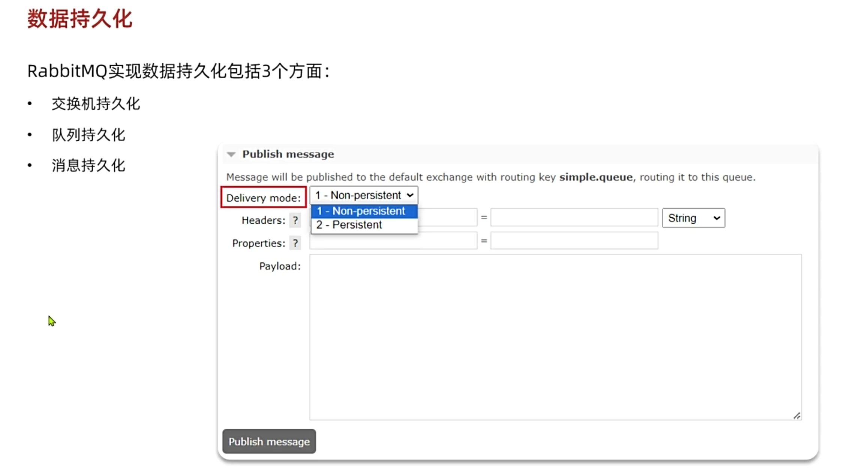
Task: Collapse the Publish message section triangle
Action: coord(231,154)
